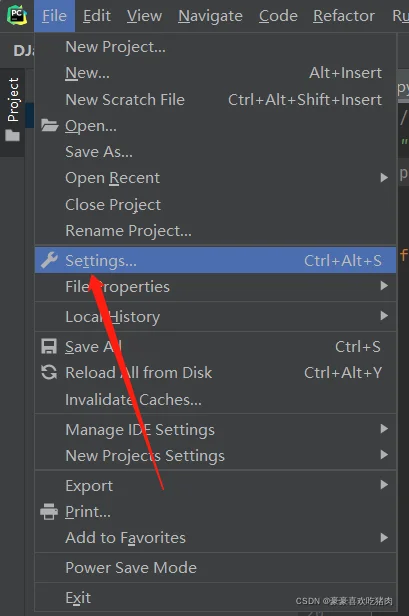Click the Save All floppy disk icon
409x616 pixels.
coord(49,346)
